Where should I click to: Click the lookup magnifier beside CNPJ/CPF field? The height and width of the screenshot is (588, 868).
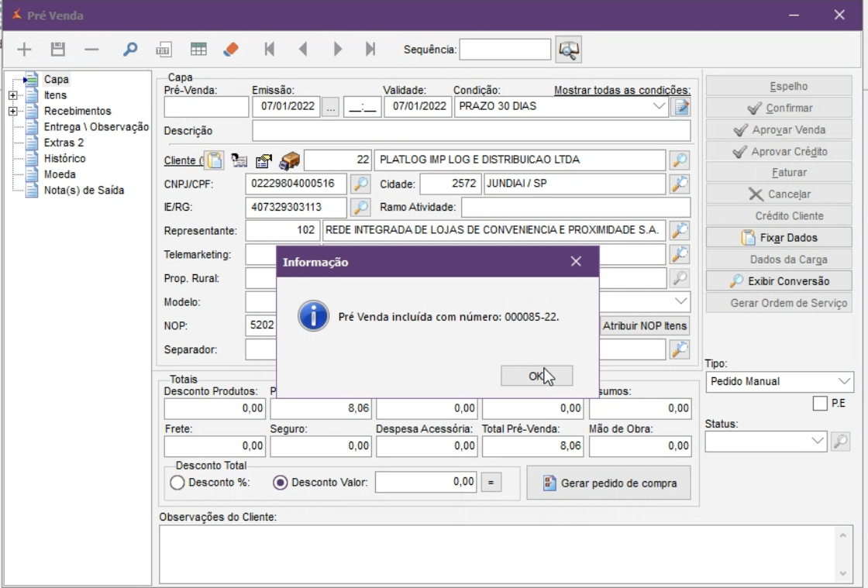point(360,184)
